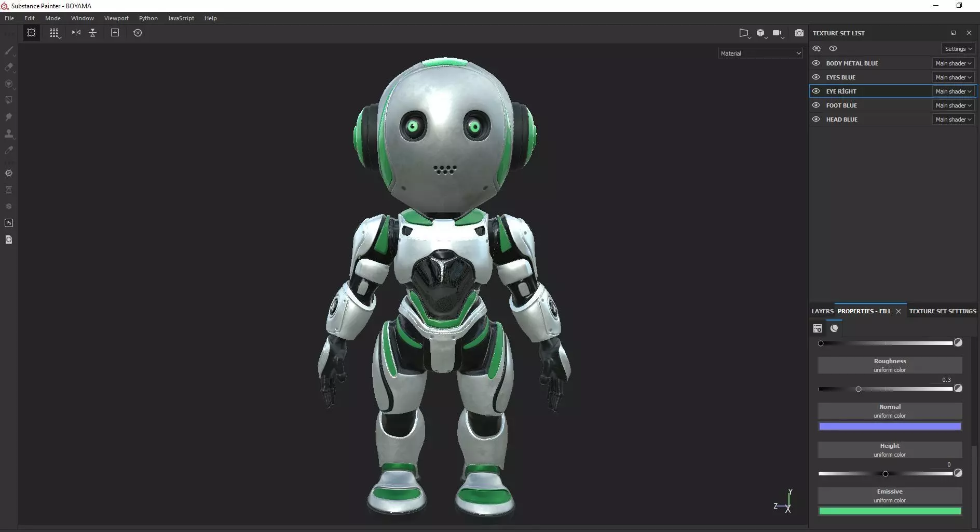This screenshot has height=532, width=980.
Task: Open the File menu
Action: click(x=9, y=18)
